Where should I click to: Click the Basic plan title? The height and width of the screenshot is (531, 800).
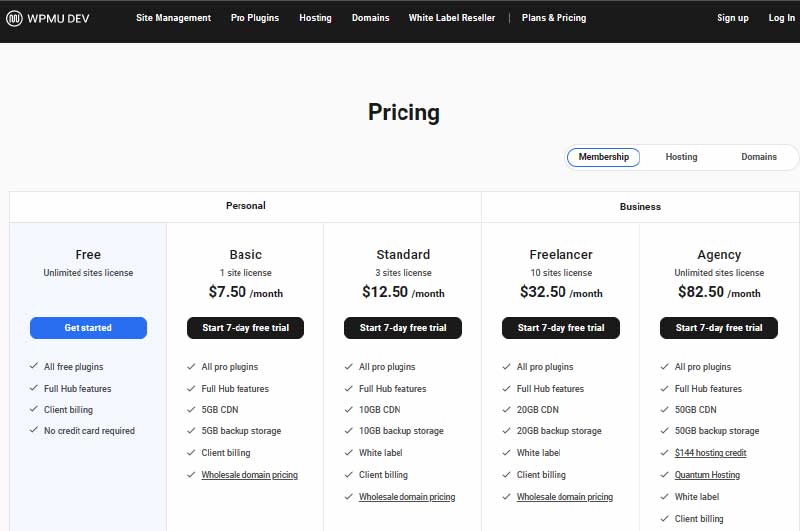pyautogui.click(x=245, y=255)
